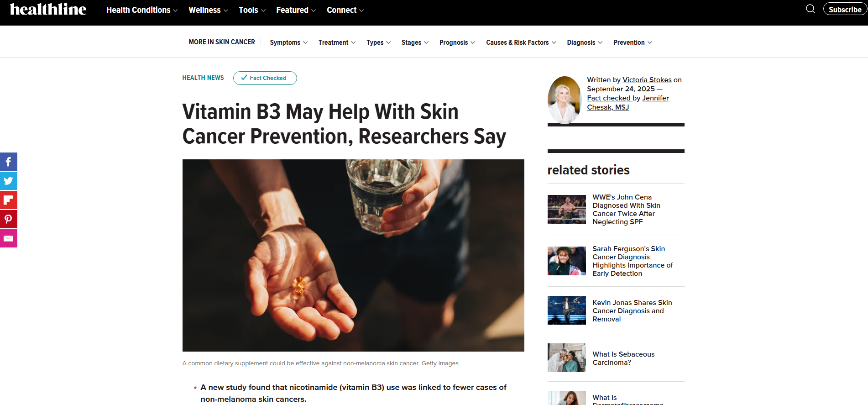Click the Subscribe button

845,9
